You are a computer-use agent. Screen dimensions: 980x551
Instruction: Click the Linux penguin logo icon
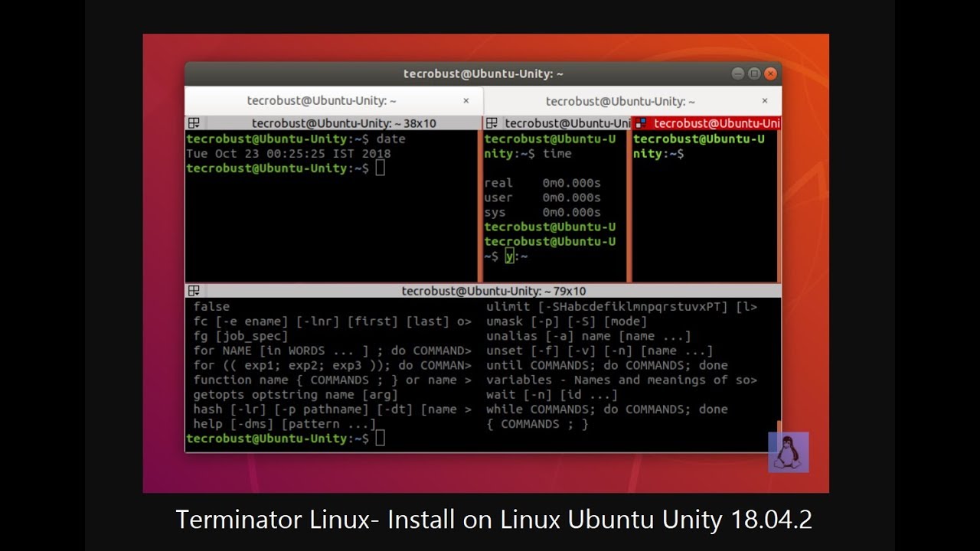click(788, 452)
